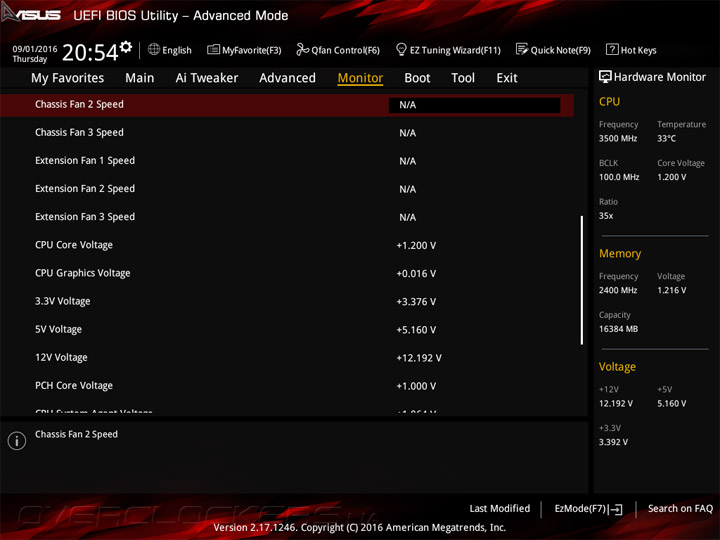Image resolution: width=720 pixels, height=540 pixels.
Task: Click the EZ Tuning Wizard lightbulb icon
Action: click(401, 49)
